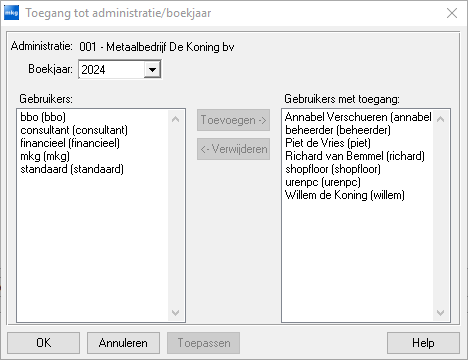Click the Toevoegen -> button
This screenshot has width=468, height=360.
(x=233, y=120)
